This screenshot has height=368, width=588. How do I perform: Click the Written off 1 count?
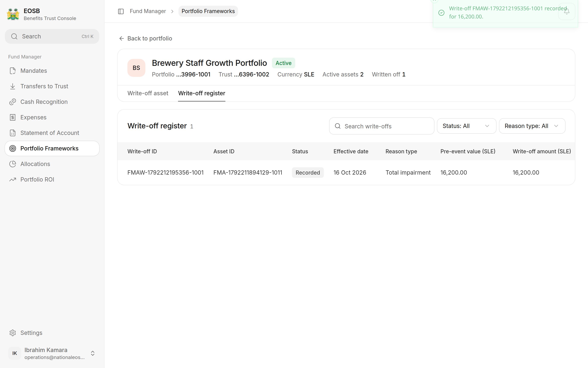click(389, 74)
